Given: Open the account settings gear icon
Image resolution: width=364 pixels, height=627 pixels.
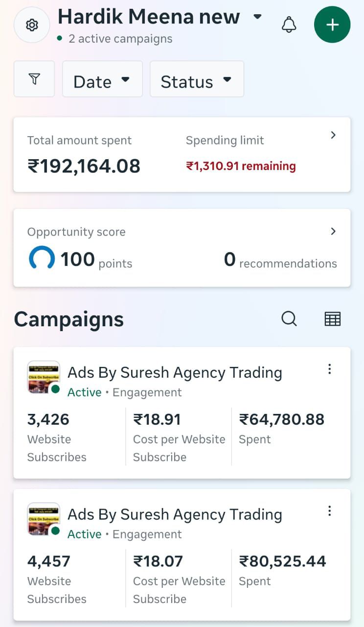Looking at the screenshot, I should [31, 24].
